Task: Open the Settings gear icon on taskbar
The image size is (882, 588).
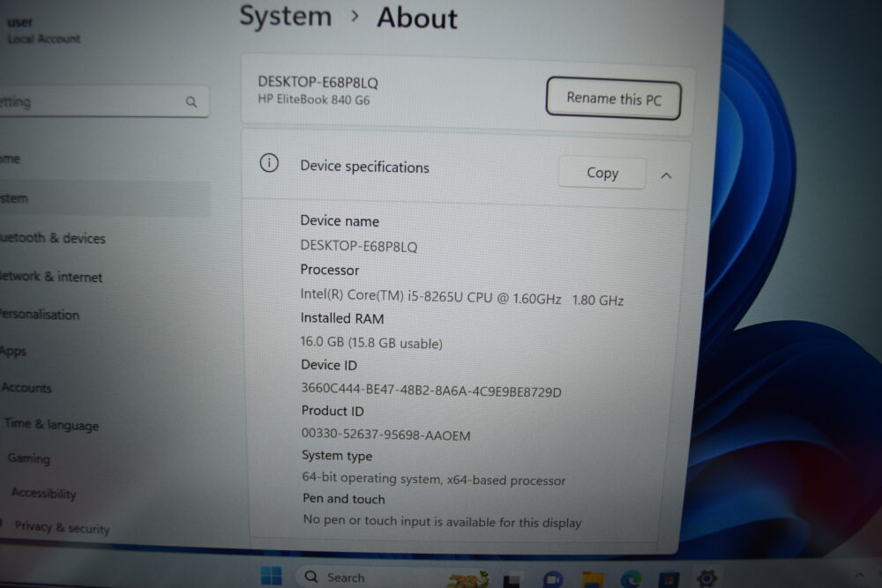Action: (x=706, y=577)
